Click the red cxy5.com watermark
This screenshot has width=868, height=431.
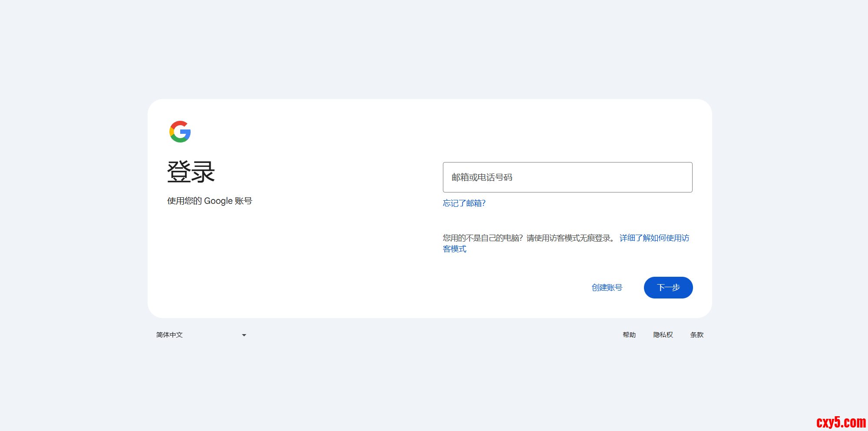pos(841,422)
